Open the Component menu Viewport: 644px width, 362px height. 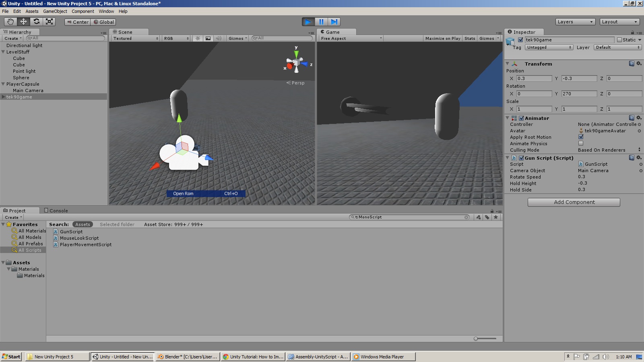(x=83, y=11)
